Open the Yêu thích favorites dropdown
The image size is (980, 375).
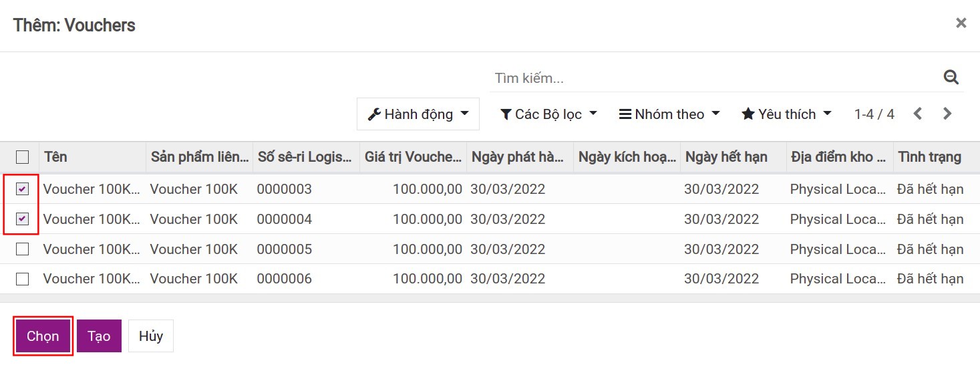click(786, 114)
